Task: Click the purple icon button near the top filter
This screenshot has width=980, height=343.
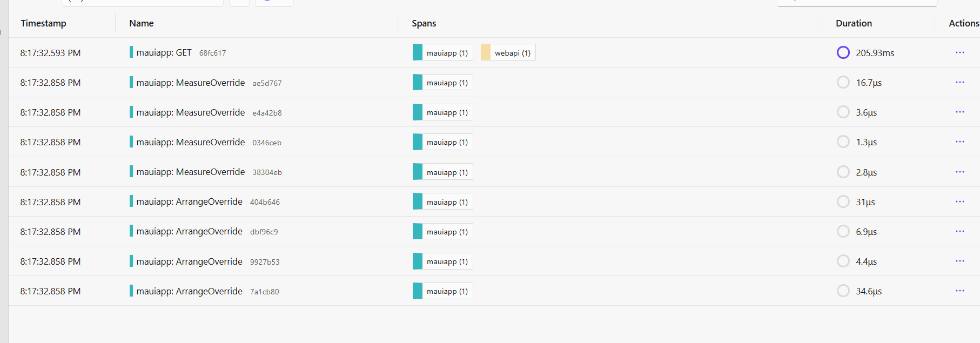Action: (274, 2)
